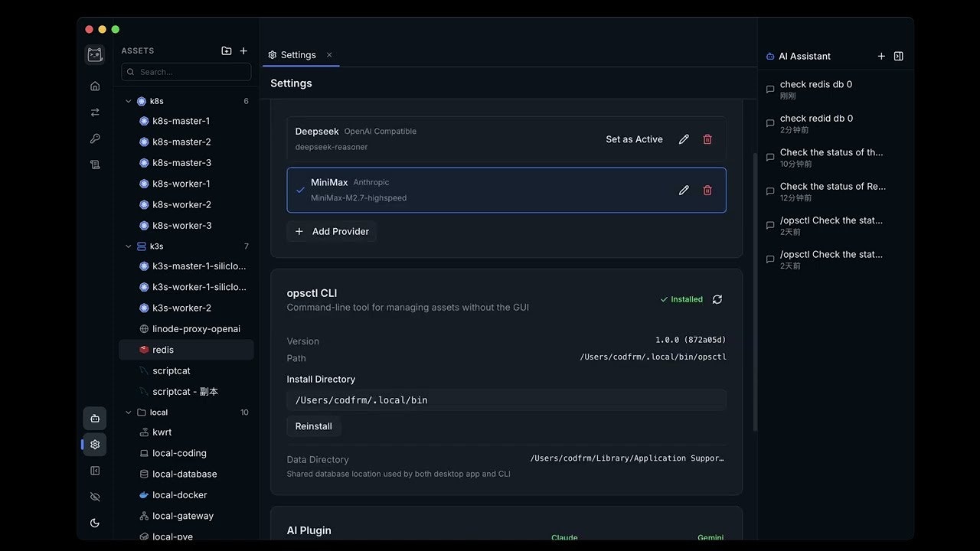Select k3s-master-1-siliclo... asset

coord(186,266)
